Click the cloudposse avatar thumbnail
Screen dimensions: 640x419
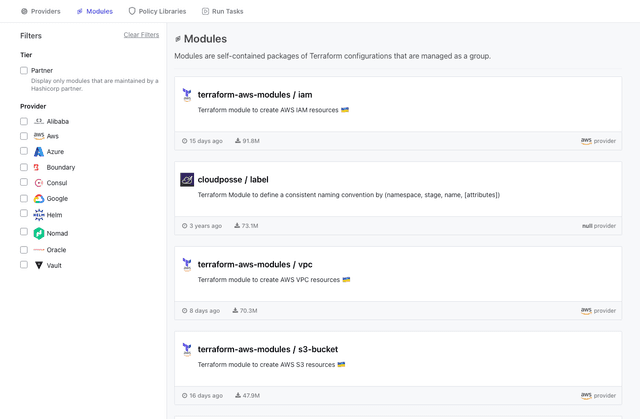[x=187, y=180]
